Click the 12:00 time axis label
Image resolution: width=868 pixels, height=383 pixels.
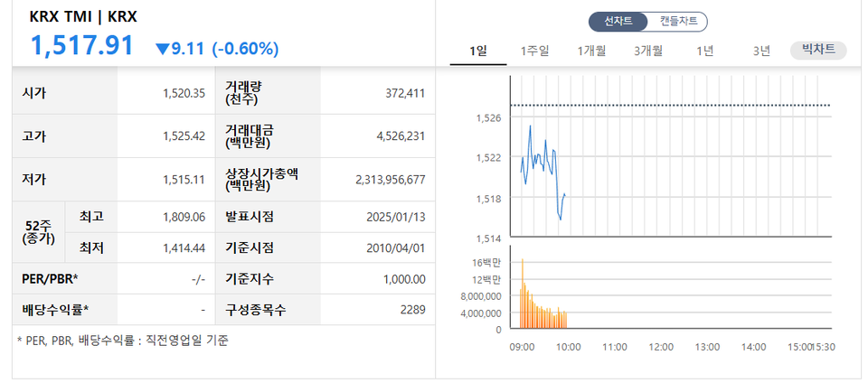tap(661, 347)
